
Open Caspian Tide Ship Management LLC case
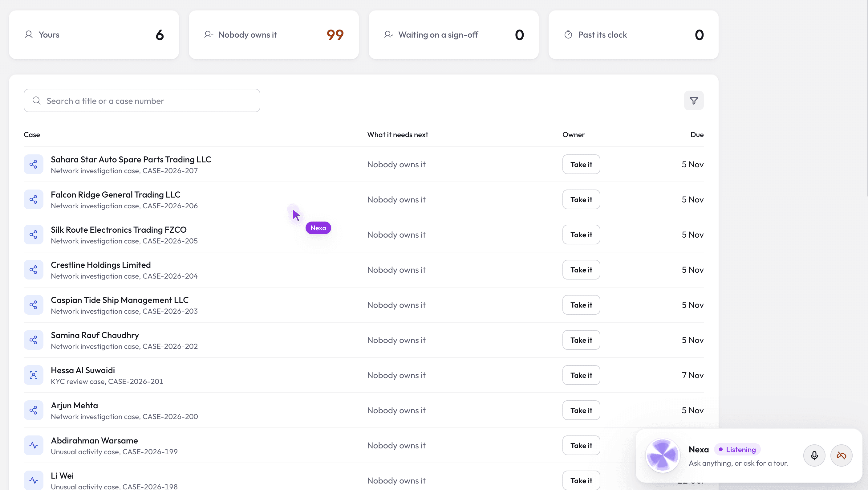coord(120,300)
